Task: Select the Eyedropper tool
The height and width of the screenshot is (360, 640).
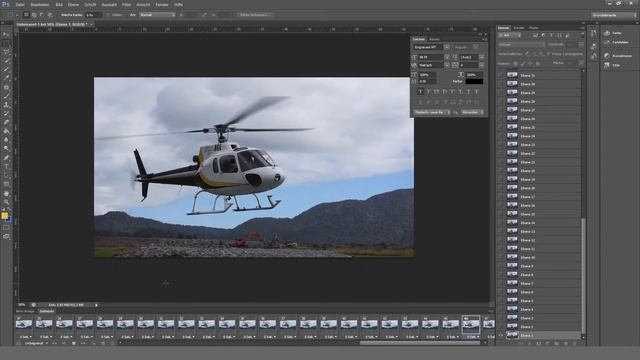Action: point(6,78)
